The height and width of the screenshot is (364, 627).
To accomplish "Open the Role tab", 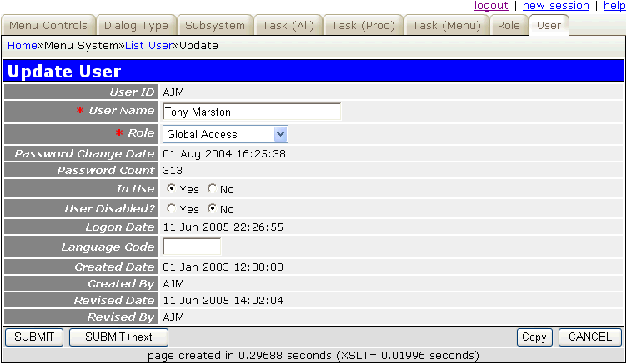I will pos(509,26).
